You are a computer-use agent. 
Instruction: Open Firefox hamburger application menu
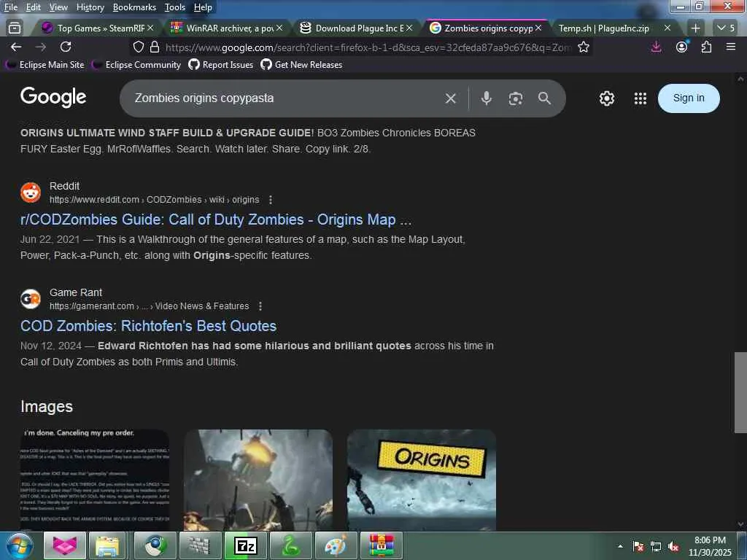point(731,47)
